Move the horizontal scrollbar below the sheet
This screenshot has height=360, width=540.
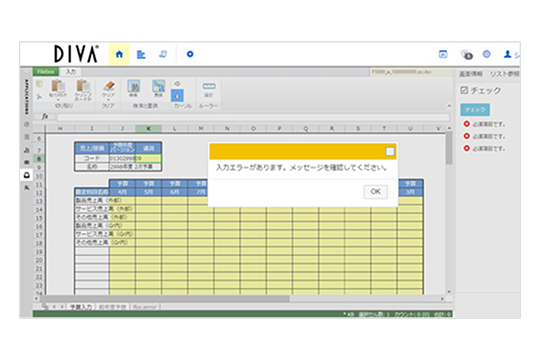165,299
